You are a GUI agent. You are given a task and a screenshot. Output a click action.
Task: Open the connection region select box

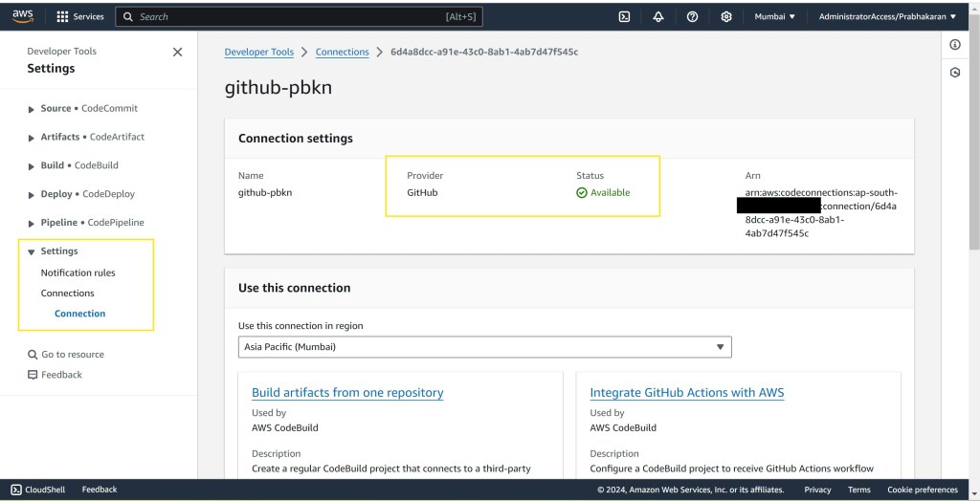coord(484,347)
